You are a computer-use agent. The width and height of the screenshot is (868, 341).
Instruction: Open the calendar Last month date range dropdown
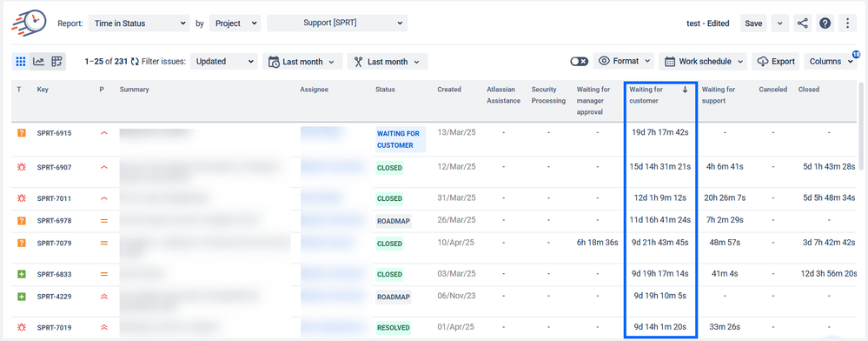[x=302, y=62]
